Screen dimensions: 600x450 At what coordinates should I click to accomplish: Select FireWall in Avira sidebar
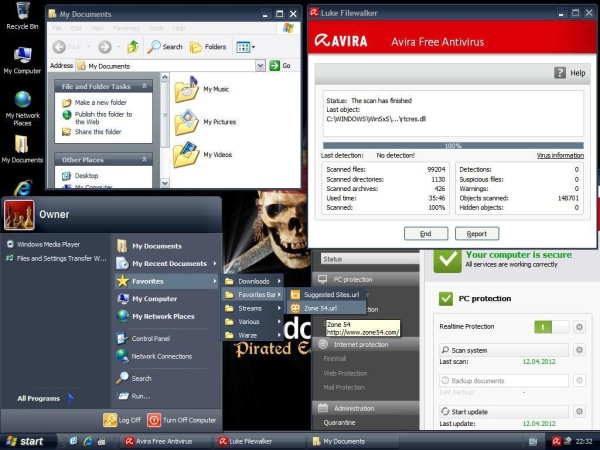(335, 359)
